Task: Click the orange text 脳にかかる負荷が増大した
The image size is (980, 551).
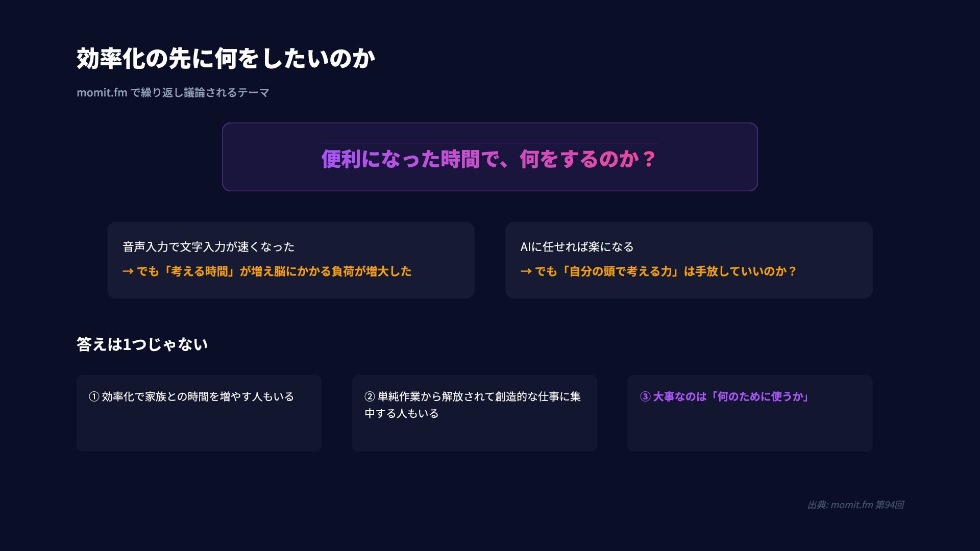Action: (342, 271)
